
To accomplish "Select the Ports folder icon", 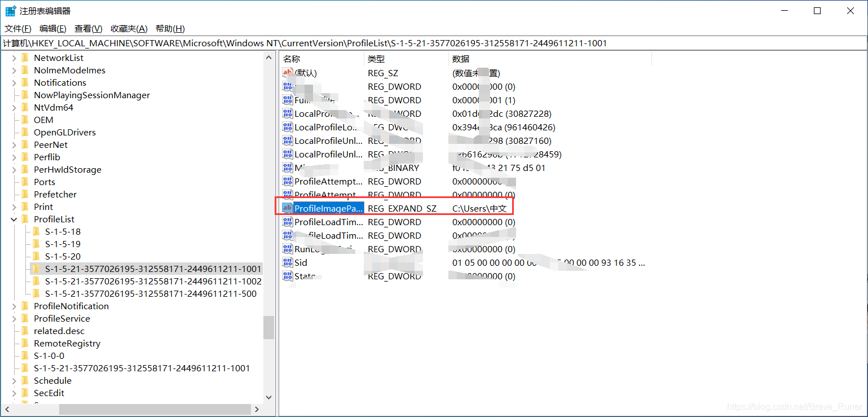I will (25, 182).
